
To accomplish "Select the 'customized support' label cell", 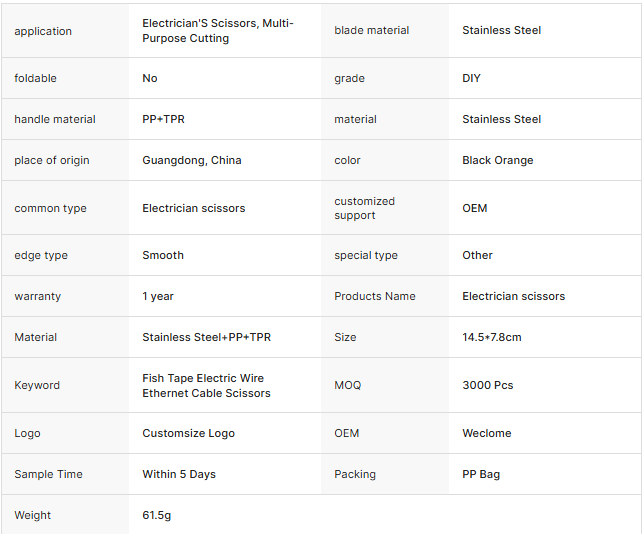I will [x=364, y=208].
